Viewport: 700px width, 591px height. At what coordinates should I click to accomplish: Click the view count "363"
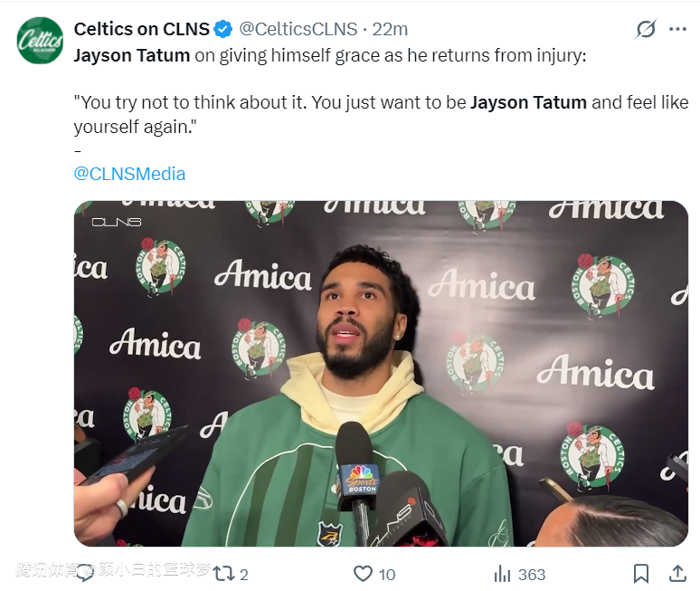(531, 575)
